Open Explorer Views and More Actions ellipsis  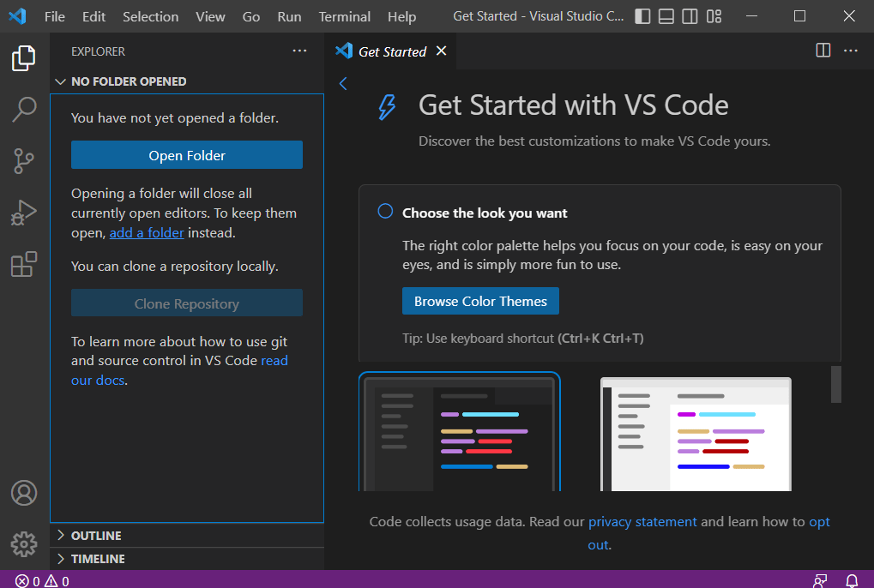click(x=299, y=51)
